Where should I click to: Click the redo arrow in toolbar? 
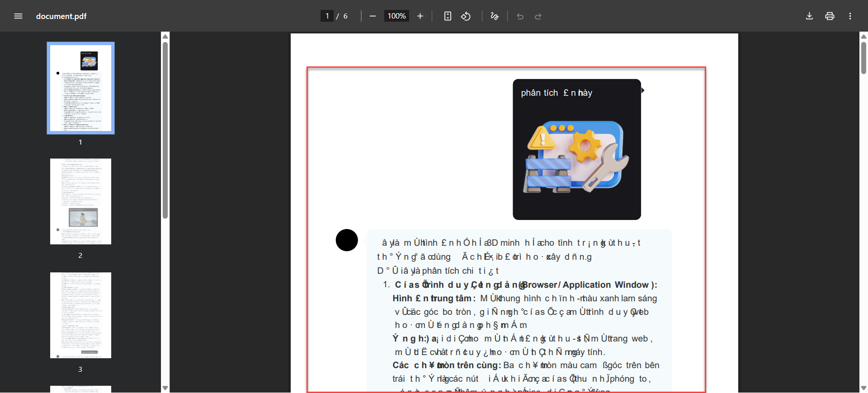point(538,16)
